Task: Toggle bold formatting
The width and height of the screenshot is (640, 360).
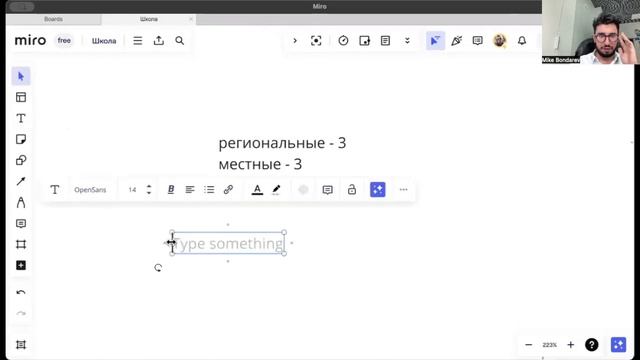Action: coord(171,189)
